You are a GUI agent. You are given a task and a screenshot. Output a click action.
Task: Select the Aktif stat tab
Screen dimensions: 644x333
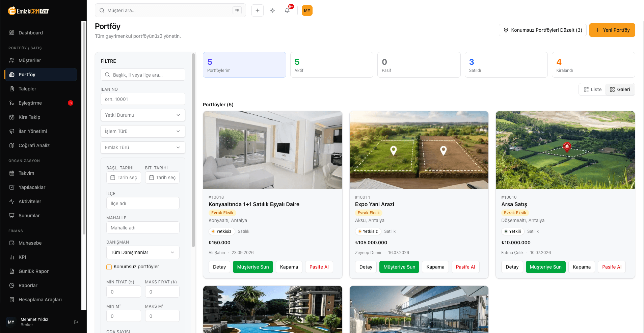tap(332, 65)
